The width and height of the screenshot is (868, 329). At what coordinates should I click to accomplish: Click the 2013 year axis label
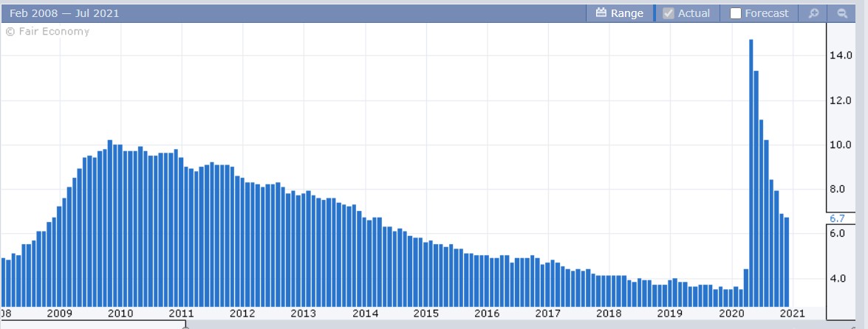click(304, 314)
